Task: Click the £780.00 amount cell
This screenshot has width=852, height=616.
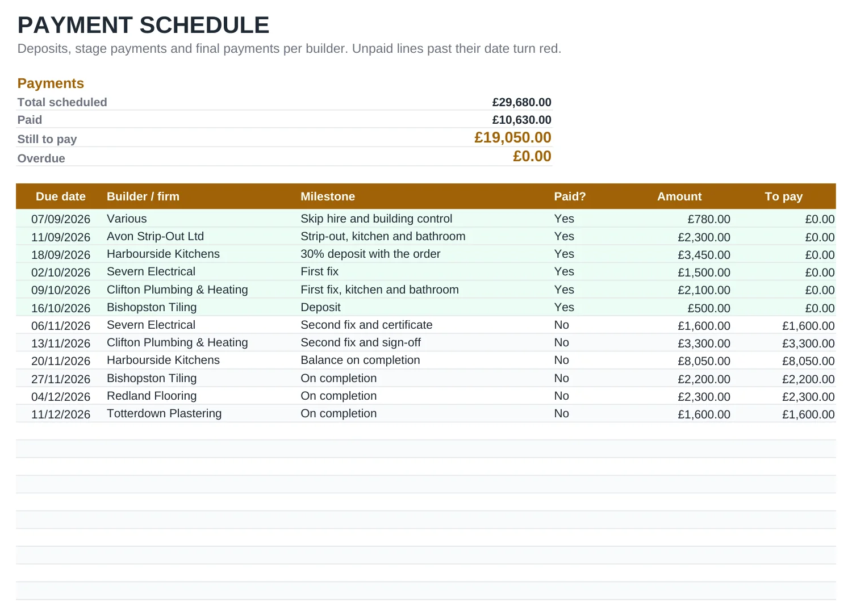Action: click(x=709, y=219)
